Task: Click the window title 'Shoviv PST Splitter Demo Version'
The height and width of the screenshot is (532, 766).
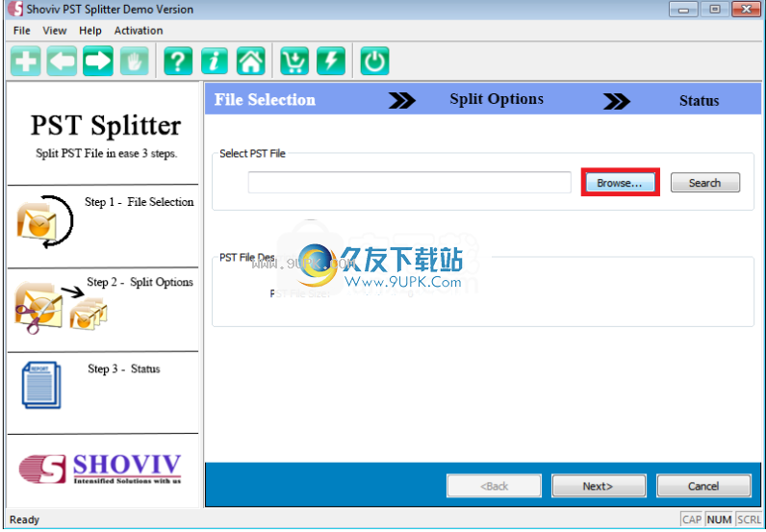Action: (110, 10)
